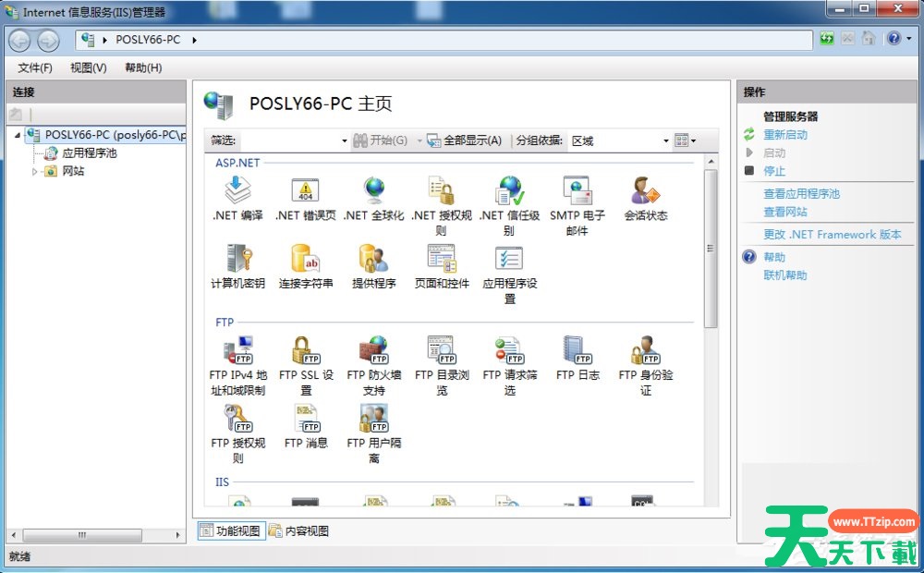Collapse the POSLY66-PC server node
The height and width of the screenshot is (573, 924).
[18, 135]
